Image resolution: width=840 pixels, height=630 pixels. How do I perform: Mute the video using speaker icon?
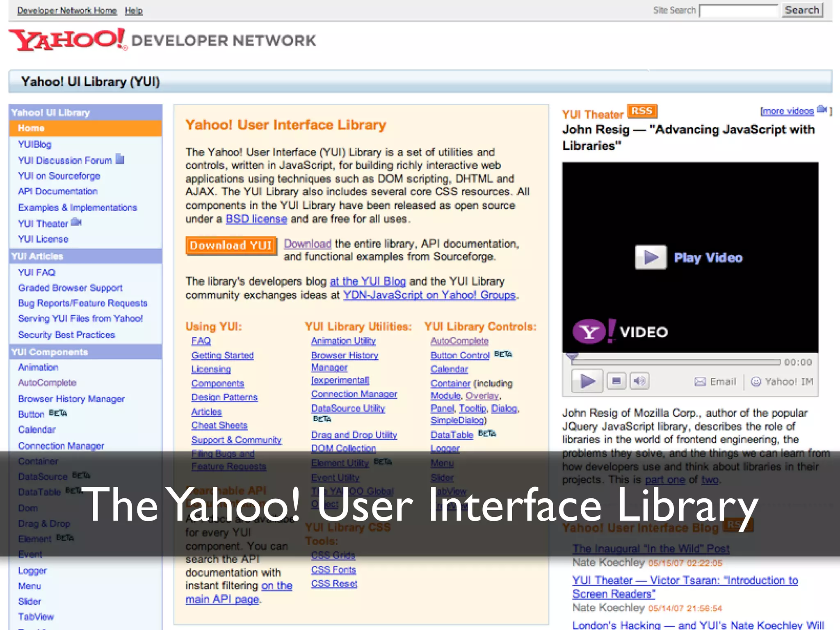639,381
